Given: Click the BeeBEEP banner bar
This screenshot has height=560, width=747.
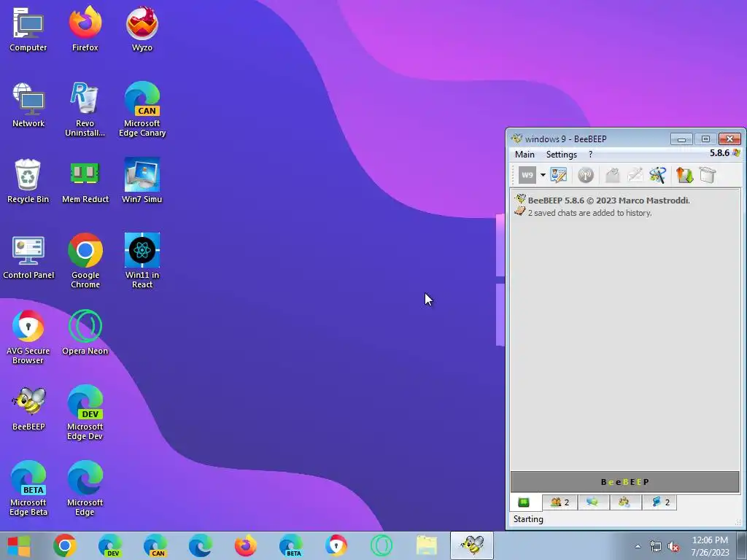Looking at the screenshot, I should (624, 481).
